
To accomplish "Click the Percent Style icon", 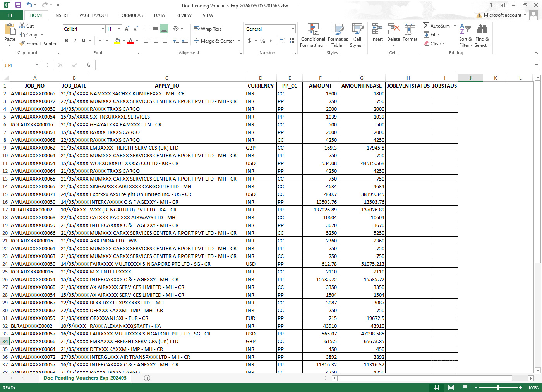I will [x=262, y=41].
